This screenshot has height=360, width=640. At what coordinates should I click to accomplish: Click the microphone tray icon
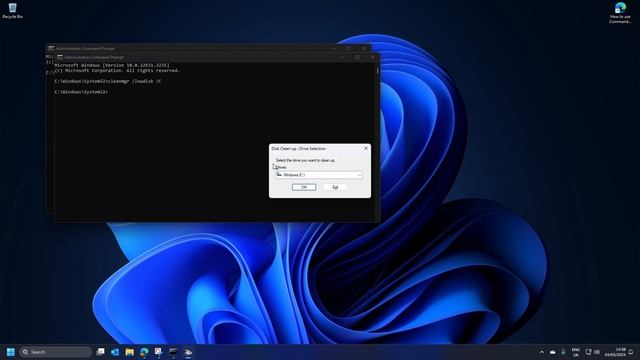tap(563, 352)
